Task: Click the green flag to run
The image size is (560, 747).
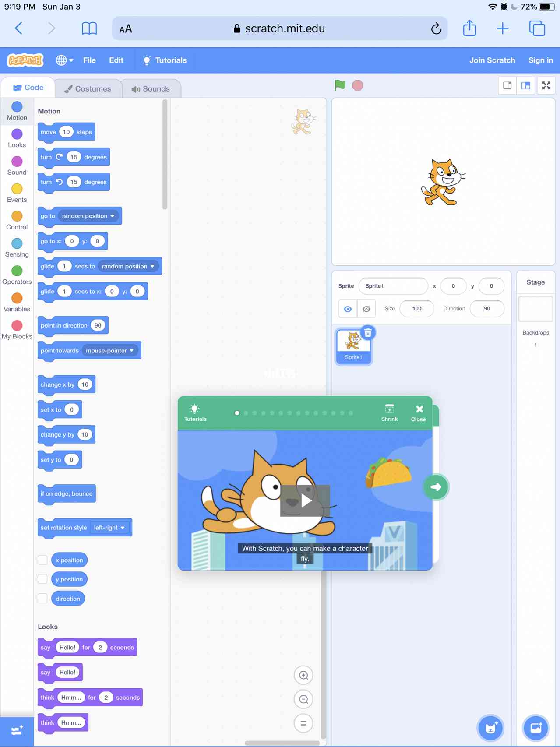Action: [340, 85]
